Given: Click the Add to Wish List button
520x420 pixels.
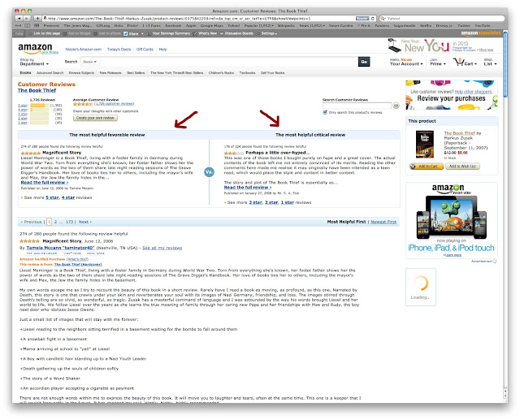Looking at the screenshot, I should (462, 166).
